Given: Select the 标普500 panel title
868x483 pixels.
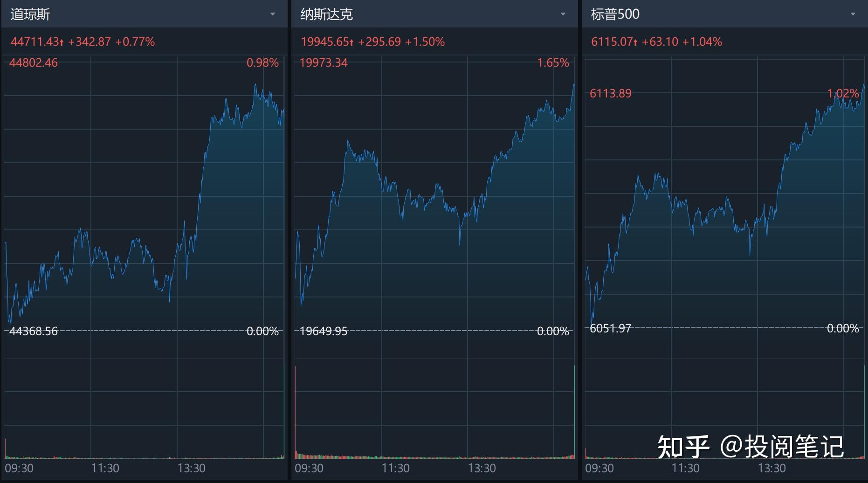Looking at the screenshot, I should pos(615,14).
